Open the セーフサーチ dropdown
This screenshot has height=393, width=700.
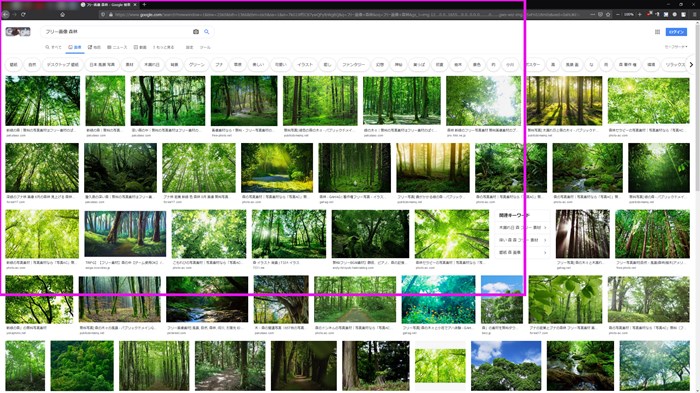(x=676, y=46)
